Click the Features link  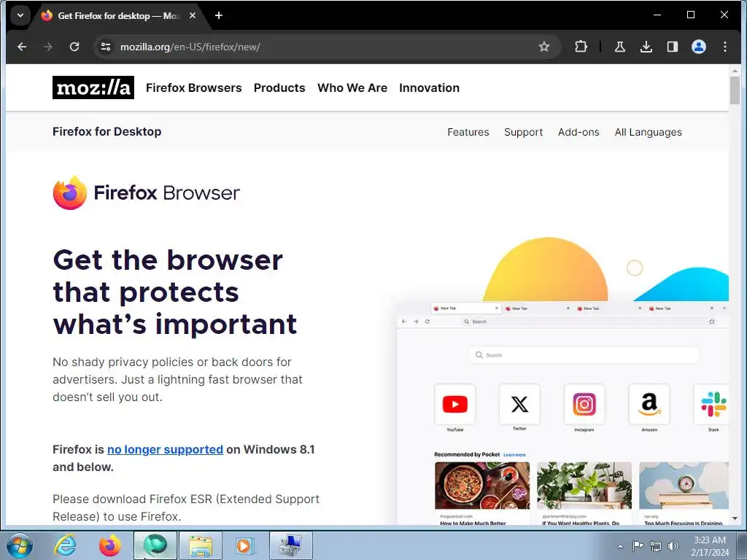coord(468,132)
